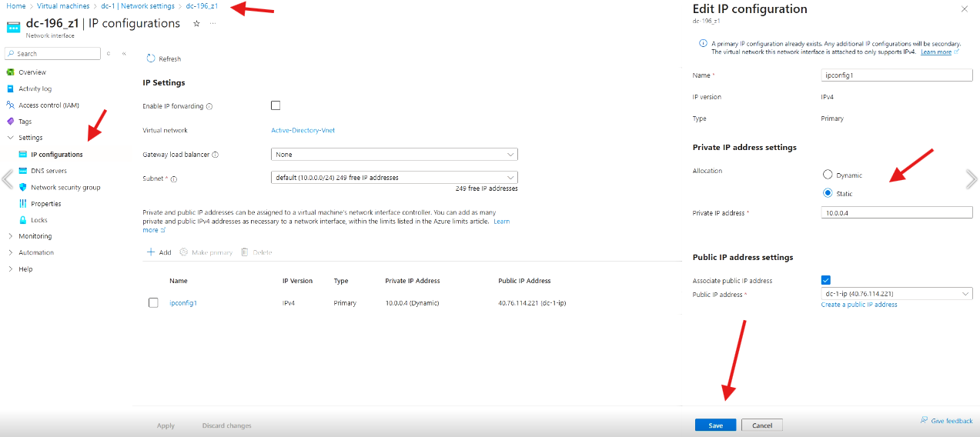Screen dimensions: 980x437
Task: Open Active-Directory-Vnet link
Action: [303, 130]
